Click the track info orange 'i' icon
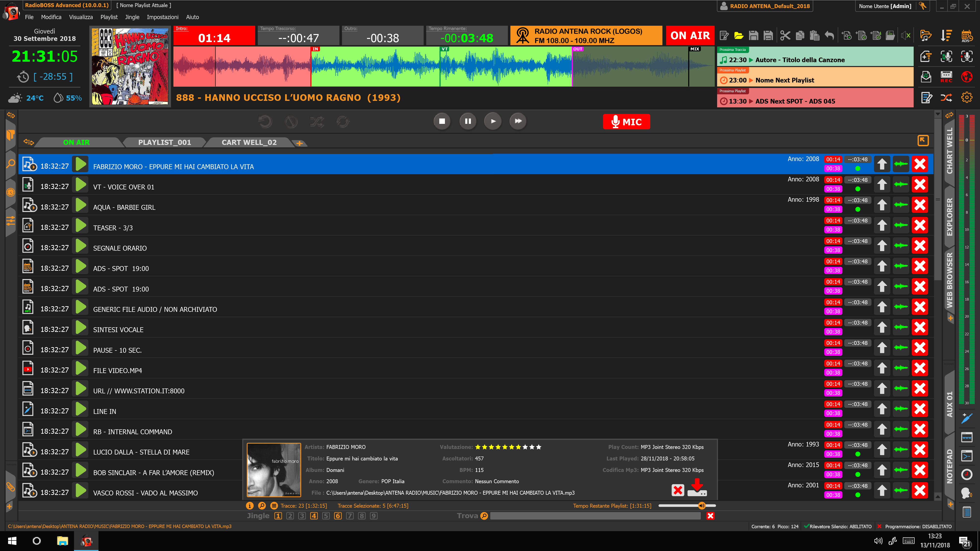The height and width of the screenshot is (551, 980). pos(250,506)
